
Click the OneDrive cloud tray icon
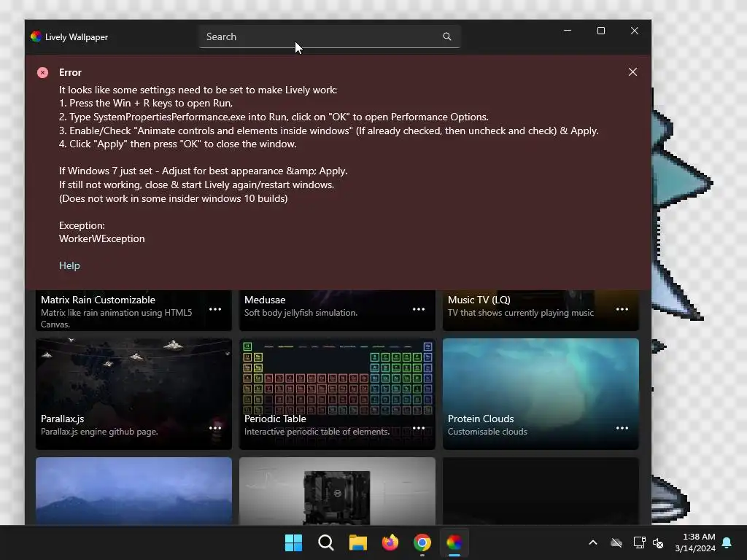pyautogui.click(x=616, y=542)
